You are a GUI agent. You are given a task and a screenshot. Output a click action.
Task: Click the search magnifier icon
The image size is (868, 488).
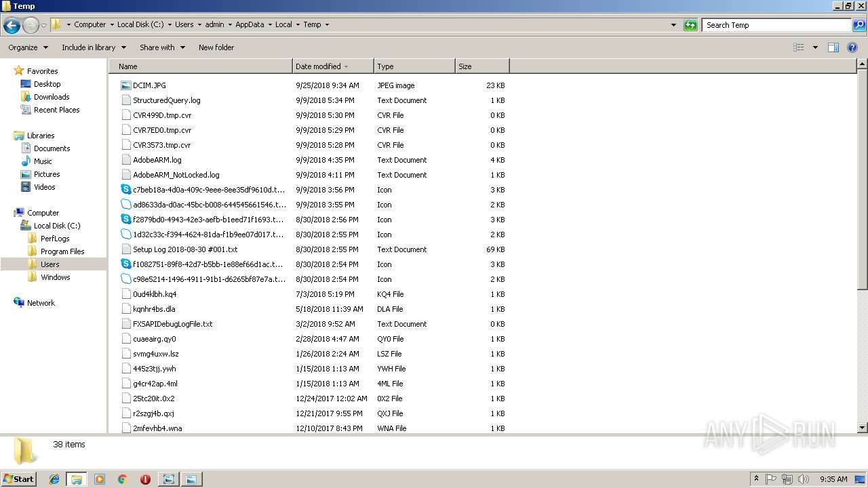point(859,25)
